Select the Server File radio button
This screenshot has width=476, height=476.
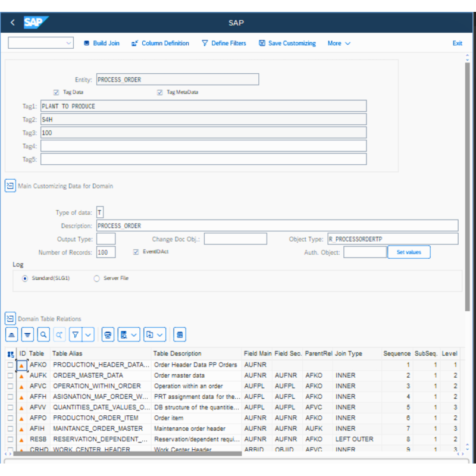(x=96, y=278)
